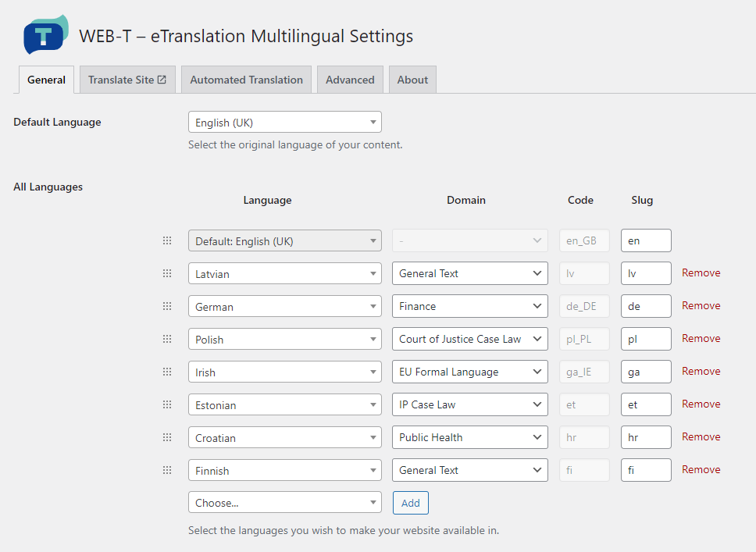Viewport: 756px width, 552px height.
Task: Open the Irish language dropdown
Action: [x=285, y=372]
